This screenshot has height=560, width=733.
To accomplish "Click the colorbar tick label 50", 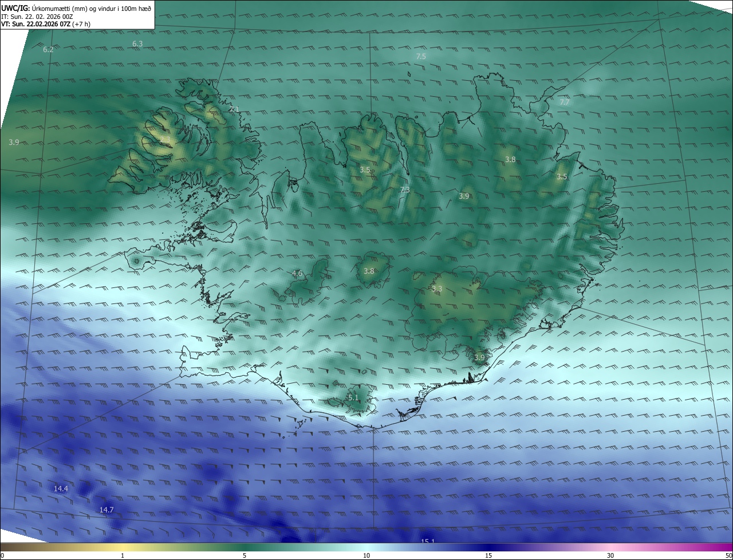I will pos(728,555).
